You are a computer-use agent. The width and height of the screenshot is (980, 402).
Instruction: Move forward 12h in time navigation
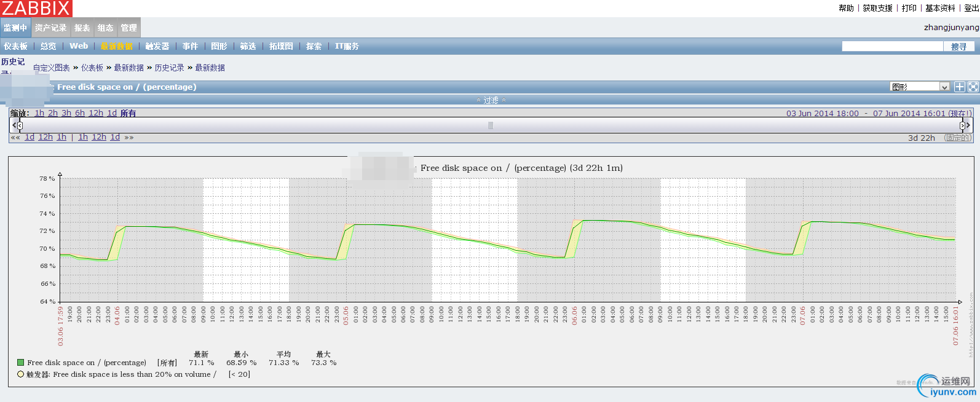99,137
